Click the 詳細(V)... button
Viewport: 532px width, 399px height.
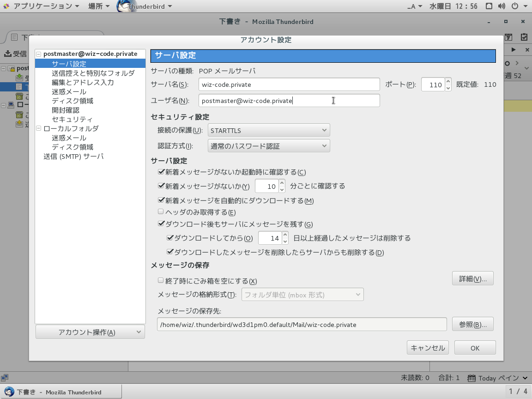click(472, 278)
